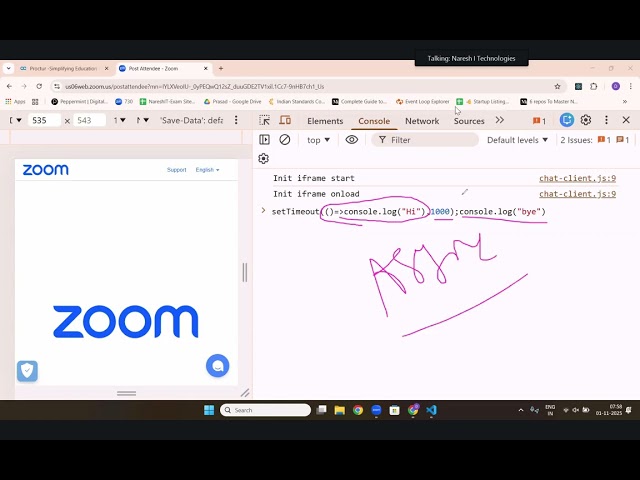The height and width of the screenshot is (480, 640).
Task: Click the address bar URL
Action: [x=195, y=87]
